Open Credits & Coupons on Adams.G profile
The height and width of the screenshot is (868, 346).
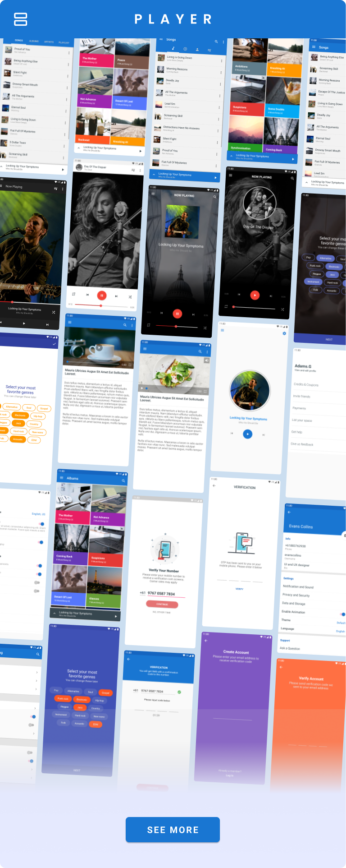[306, 385]
